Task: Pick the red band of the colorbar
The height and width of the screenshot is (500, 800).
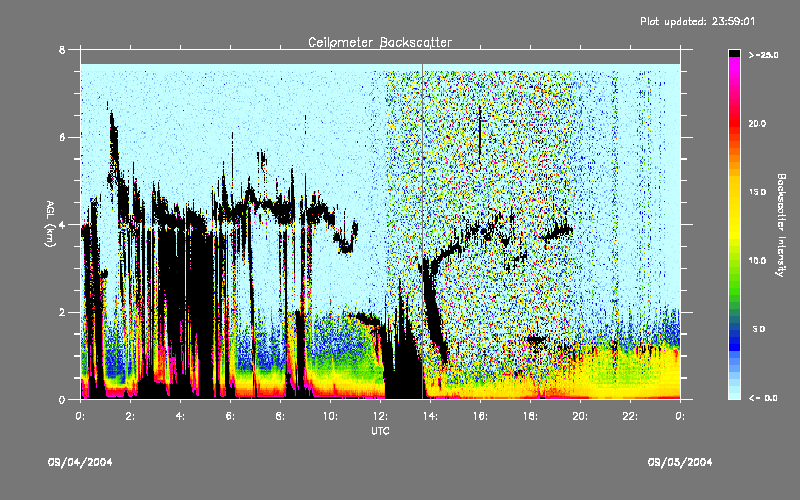Action: (x=734, y=125)
